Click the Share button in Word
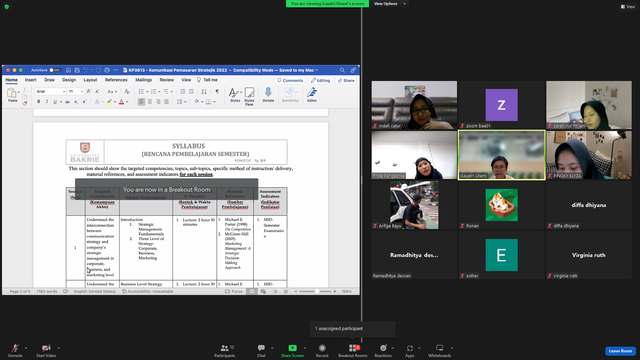This screenshot has height=360, width=640. click(346, 80)
